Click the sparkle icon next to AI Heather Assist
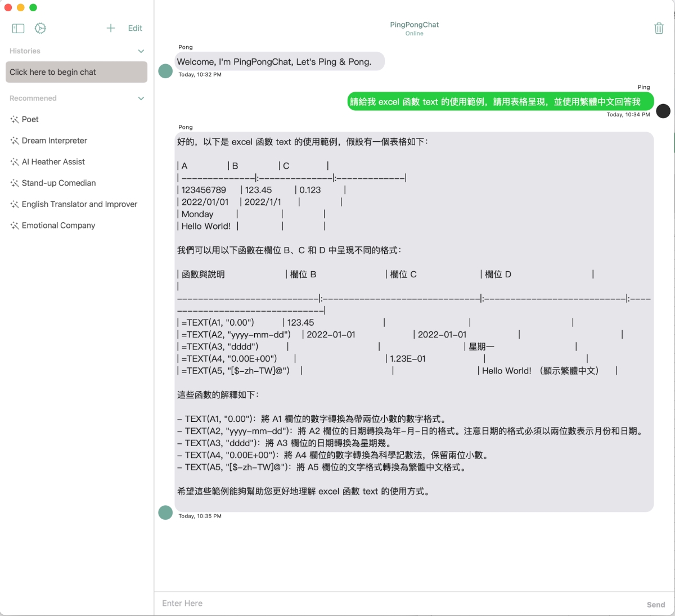675x616 pixels. [x=15, y=162]
